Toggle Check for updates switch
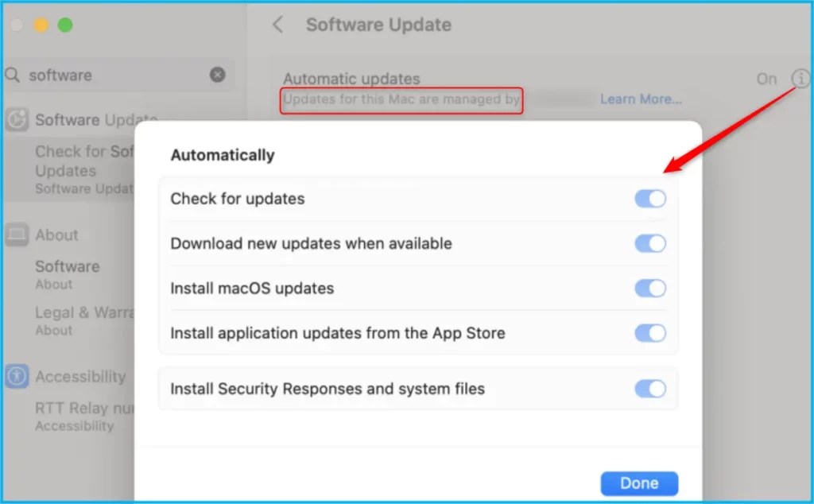The height and width of the screenshot is (504, 814). pos(650,199)
